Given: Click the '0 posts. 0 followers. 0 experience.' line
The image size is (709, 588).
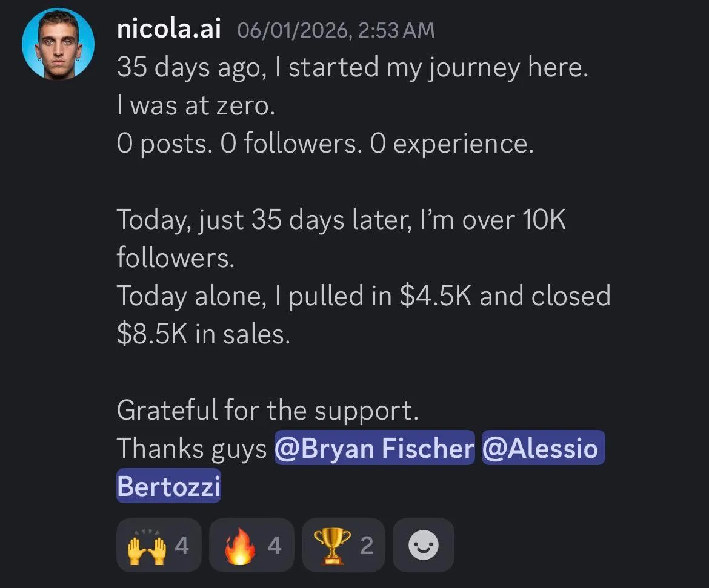Looking at the screenshot, I should 325,144.
